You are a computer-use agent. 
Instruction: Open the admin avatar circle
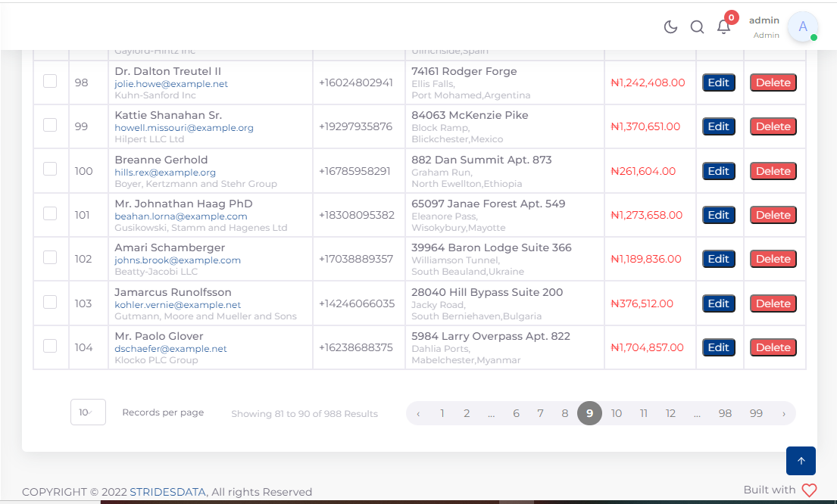(x=802, y=26)
